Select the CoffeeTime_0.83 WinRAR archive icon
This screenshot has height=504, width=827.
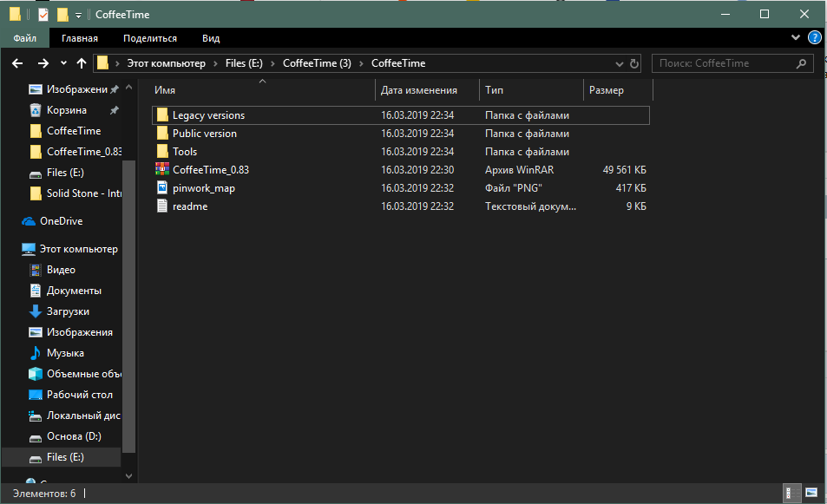tap(162, 169)
